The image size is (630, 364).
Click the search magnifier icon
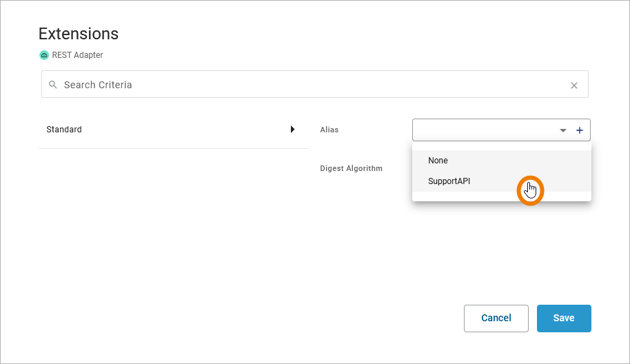click(x=53, y=85)
